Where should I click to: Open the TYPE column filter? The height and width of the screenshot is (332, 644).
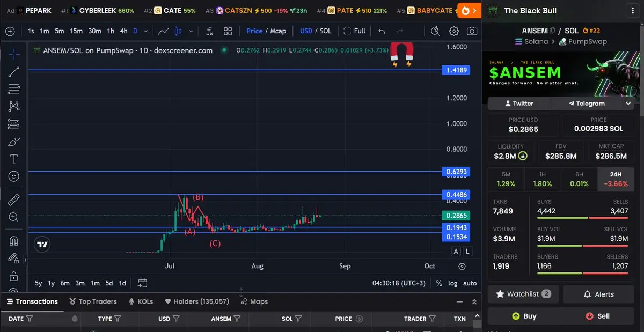pyautogui.click(x=118, y=319)
